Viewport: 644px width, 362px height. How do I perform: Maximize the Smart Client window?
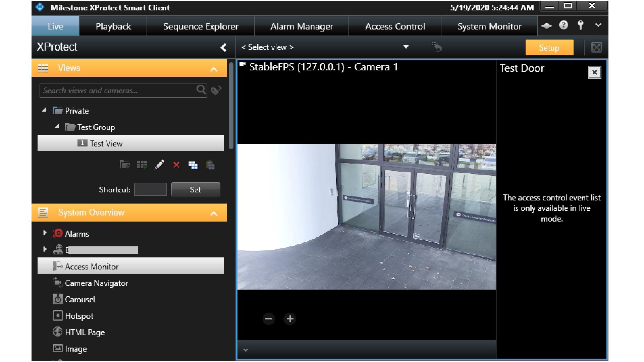(568, 6)
